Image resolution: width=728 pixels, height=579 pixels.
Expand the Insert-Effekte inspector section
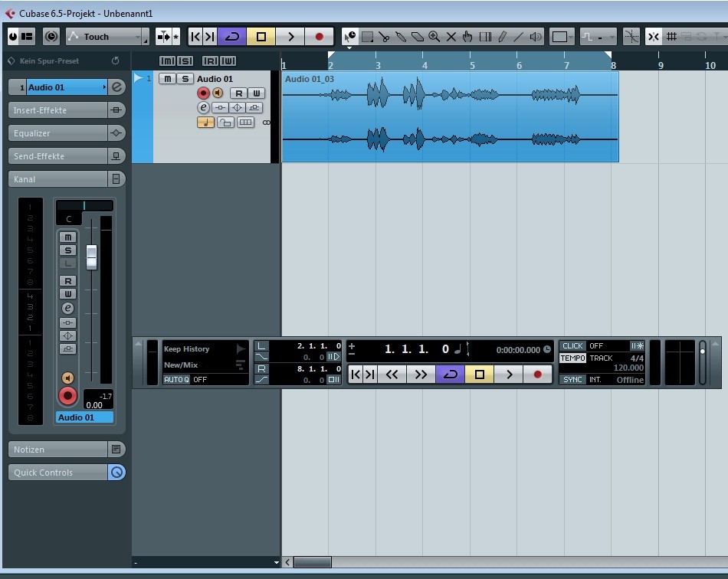(57, 110)
